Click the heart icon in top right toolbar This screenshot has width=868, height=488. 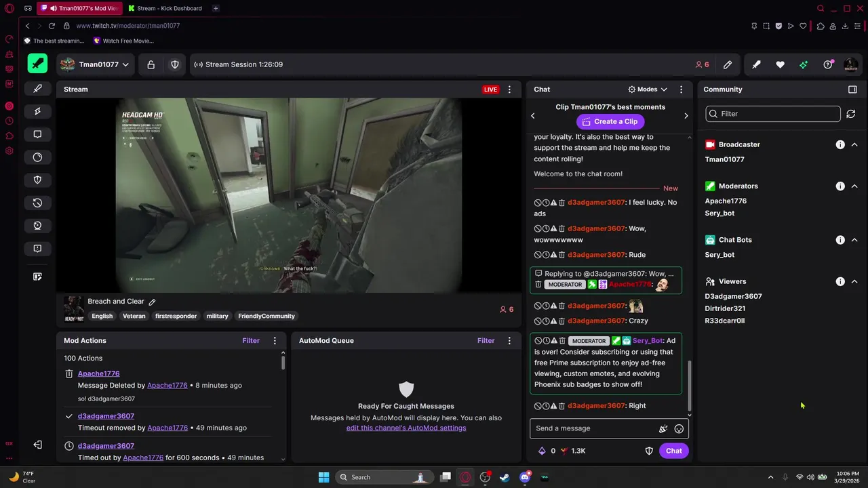tap(780, 64)
